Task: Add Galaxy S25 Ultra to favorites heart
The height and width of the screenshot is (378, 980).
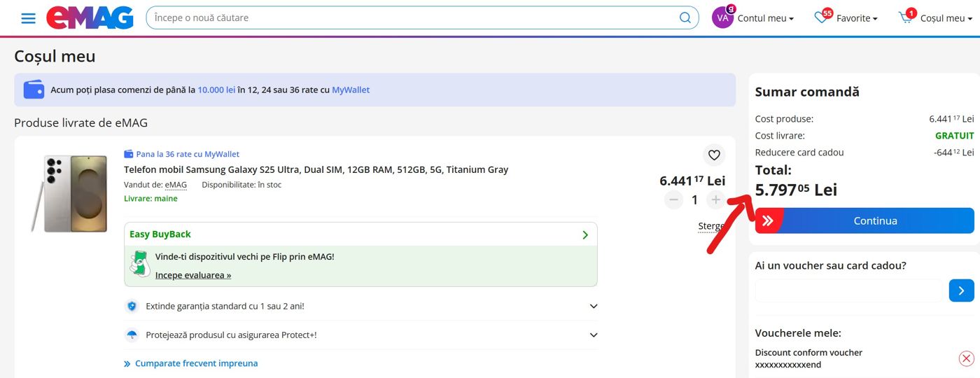Action: click(714, 155)
